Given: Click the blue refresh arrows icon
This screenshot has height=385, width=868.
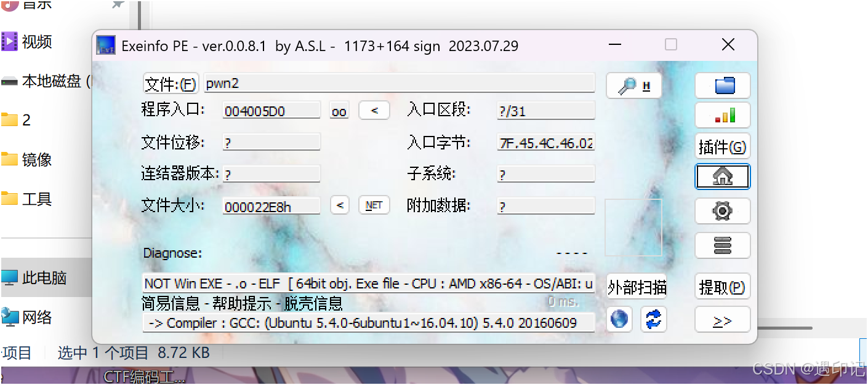Looking at the screenshot, I should 654,319.
